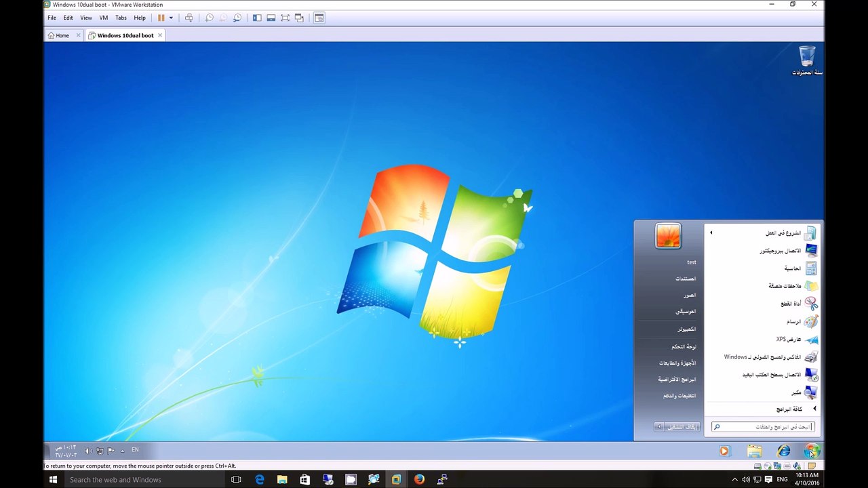
Task: Open the test user folder link
Action: (692, 262)
